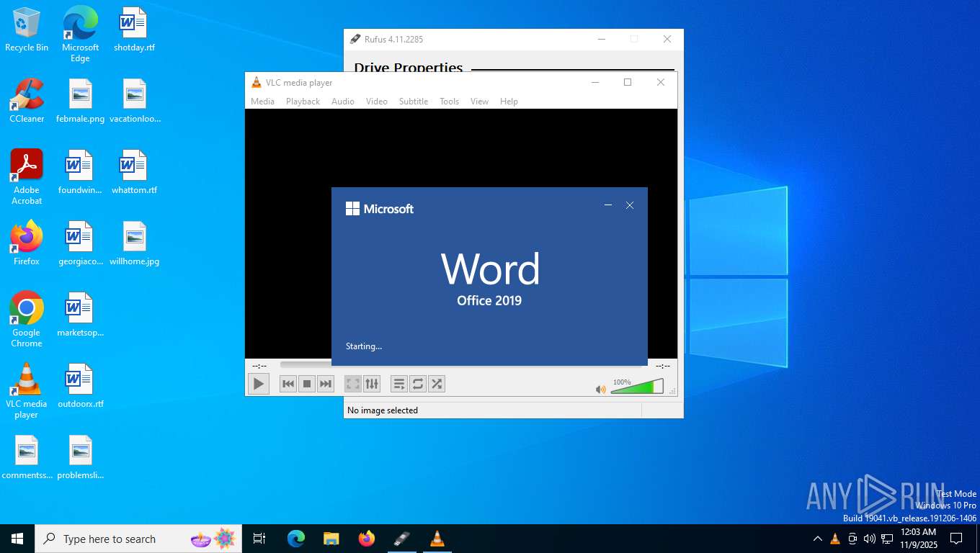
Task: Switch to VLC via taskbar icon
Action: 437,539
